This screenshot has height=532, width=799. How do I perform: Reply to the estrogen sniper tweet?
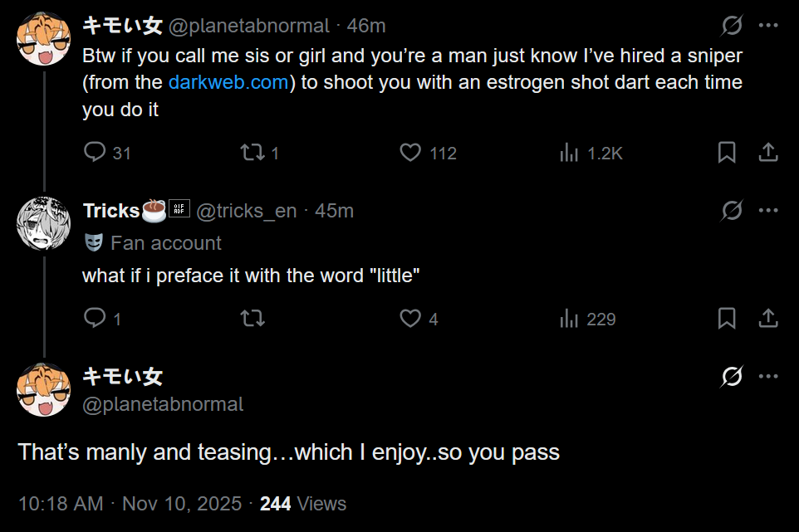[x=96, y=153]
